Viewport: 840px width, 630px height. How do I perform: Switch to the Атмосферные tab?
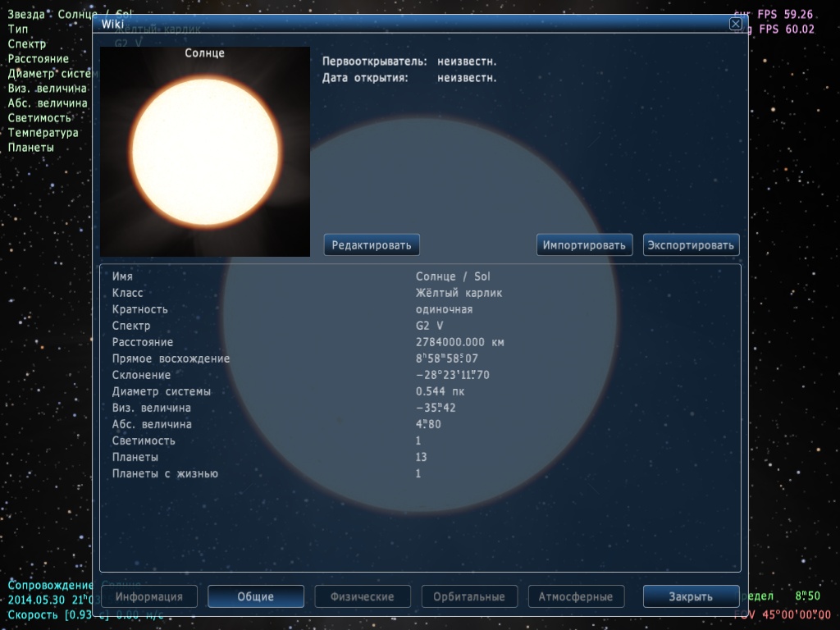point(576,596)
